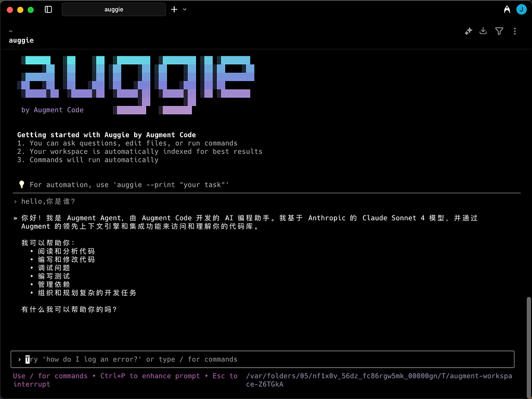Click the 'Claude Sonnet 4' response text

pos(393,218)
